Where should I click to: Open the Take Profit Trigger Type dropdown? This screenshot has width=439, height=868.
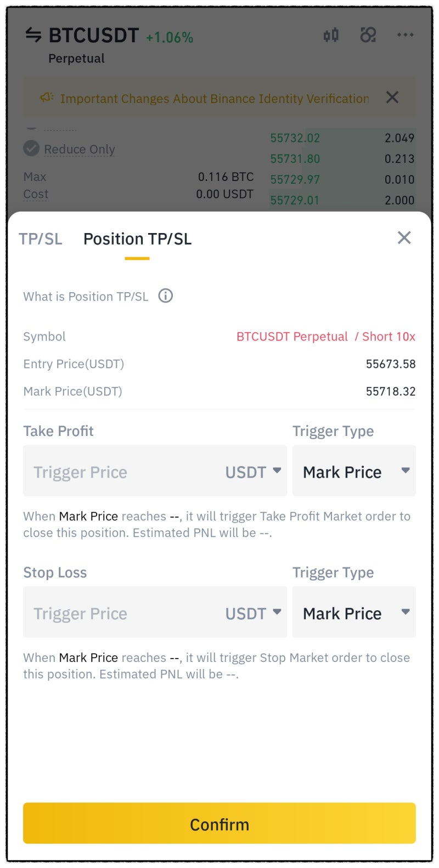[x=354, y=472]
